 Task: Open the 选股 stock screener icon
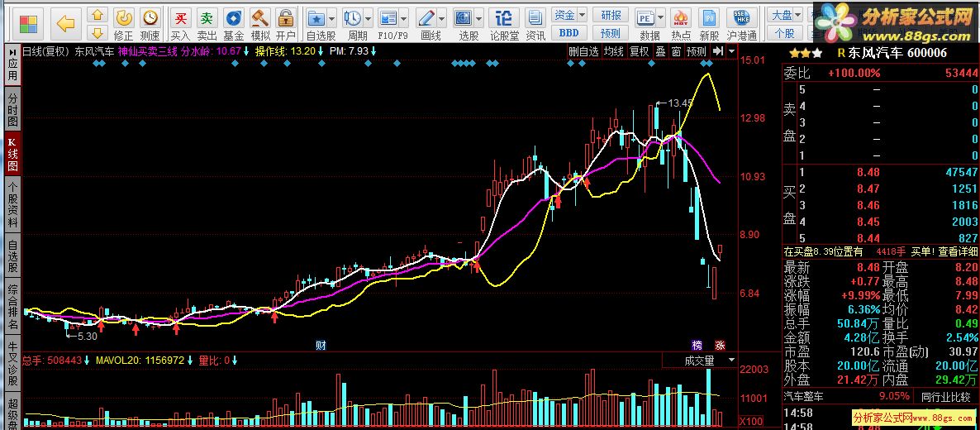click(463, 17)
